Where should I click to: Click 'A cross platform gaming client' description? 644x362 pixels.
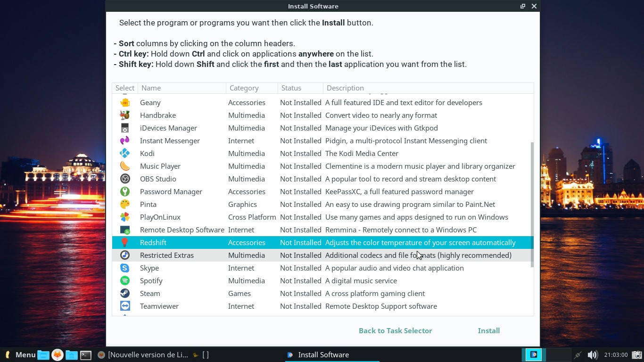click(375, 294)
